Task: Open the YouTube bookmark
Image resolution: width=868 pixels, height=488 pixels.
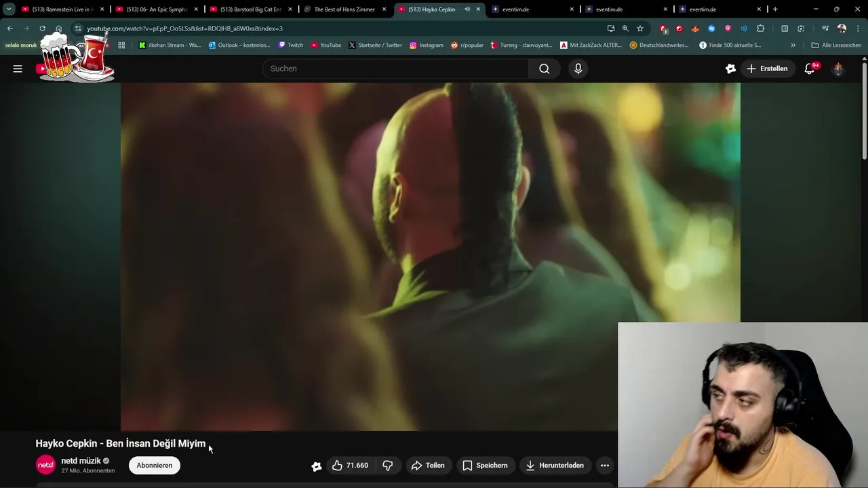Action: tap(326, 45)
